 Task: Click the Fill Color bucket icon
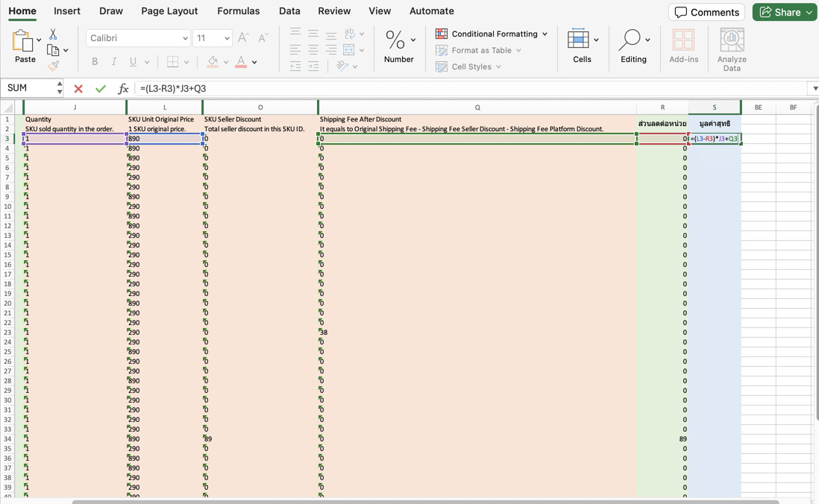(x=213, y=62)
